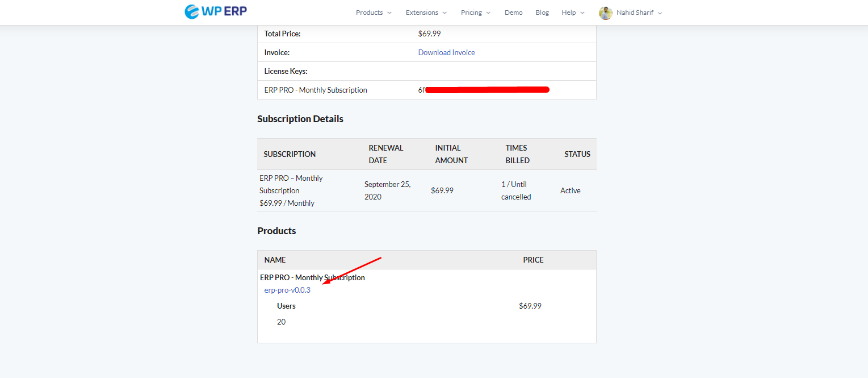This screenshot has height=378, width=868.
Task: Open the erp-pro-v0.0.3 download link
Action: (287, 290)
